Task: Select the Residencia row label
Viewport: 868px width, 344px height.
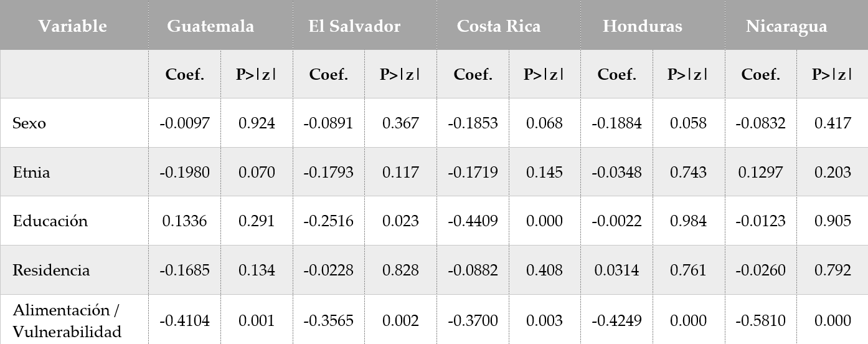Action: click(51, 270)
